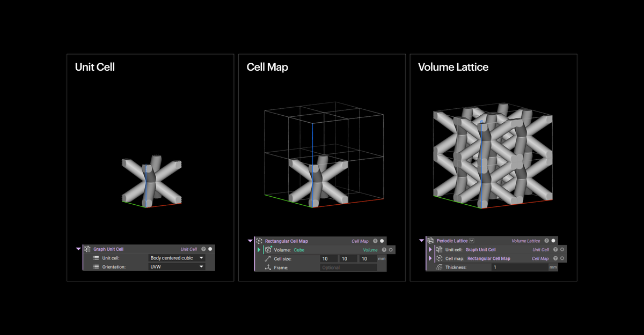Image resolution: width=644 pixels, height=335 pixels.
Task: Open the chevron dropdown beside Periodic Lattice
Action: click(x=472, y=241)
